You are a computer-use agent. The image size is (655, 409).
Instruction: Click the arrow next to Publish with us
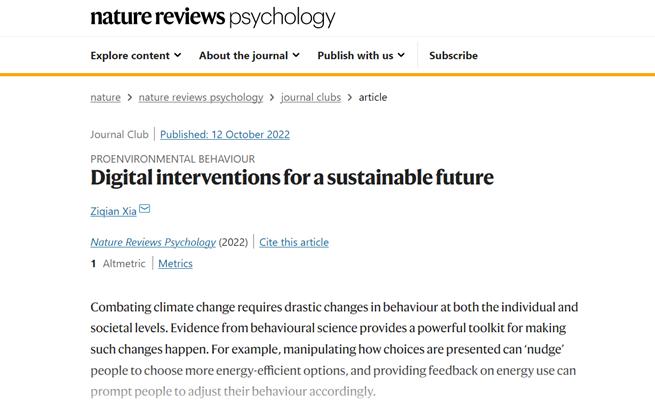click(x=401, y=56)
